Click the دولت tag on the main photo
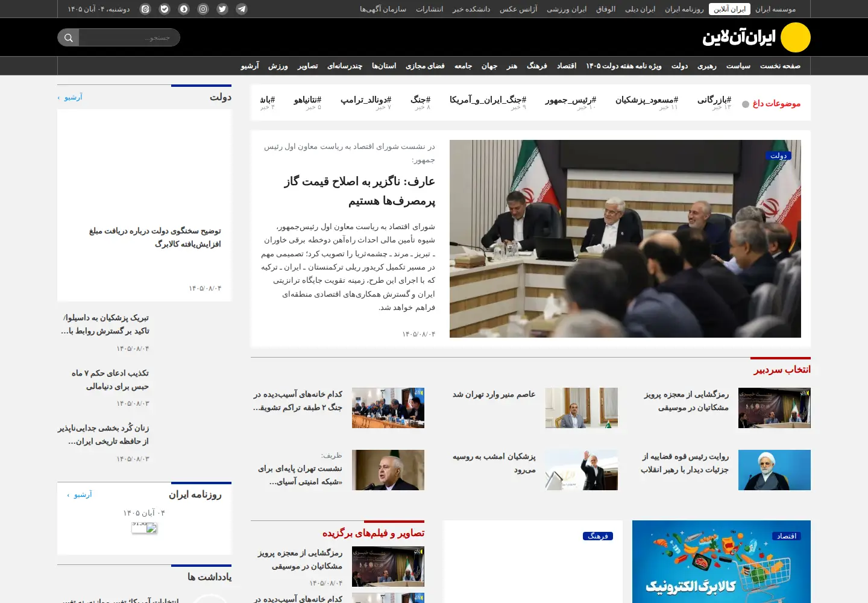 [x=778, y=156]
